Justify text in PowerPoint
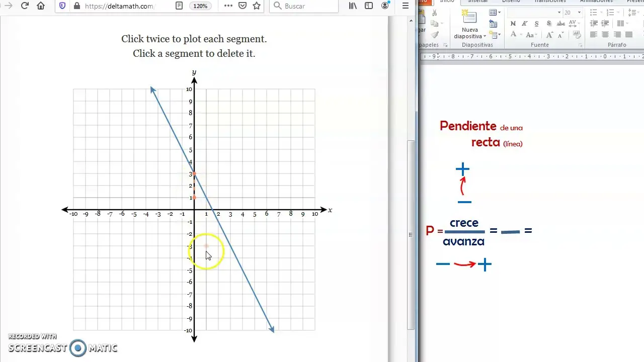The image size is (644, 362). (629, 35)
